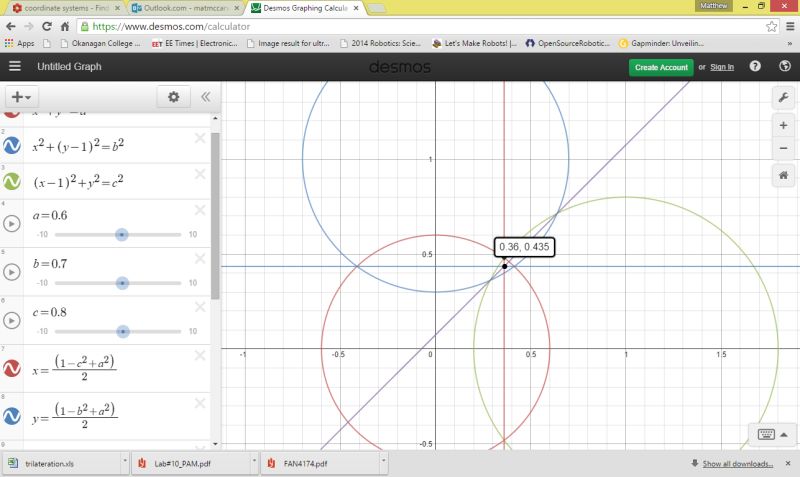800x477 pixels.
Task: Open graph settings gear icon
Action: click(173, 97)
